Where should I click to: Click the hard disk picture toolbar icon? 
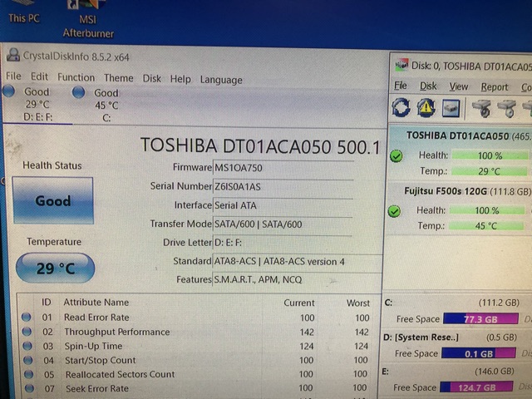point(451,108)
